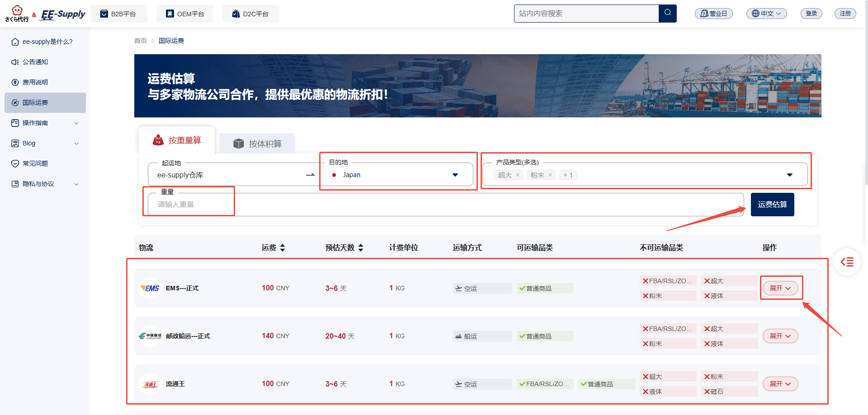Open 费用说明 in the sidebar

pos(45,82)
